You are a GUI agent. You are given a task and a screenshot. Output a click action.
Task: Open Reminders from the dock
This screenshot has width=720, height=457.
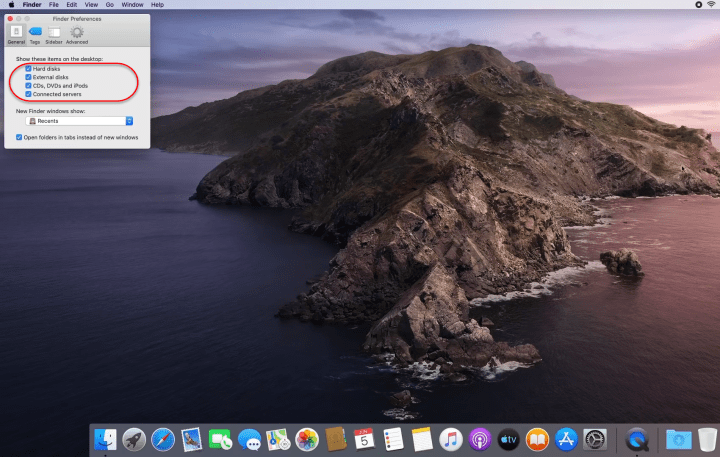point(393,440)
